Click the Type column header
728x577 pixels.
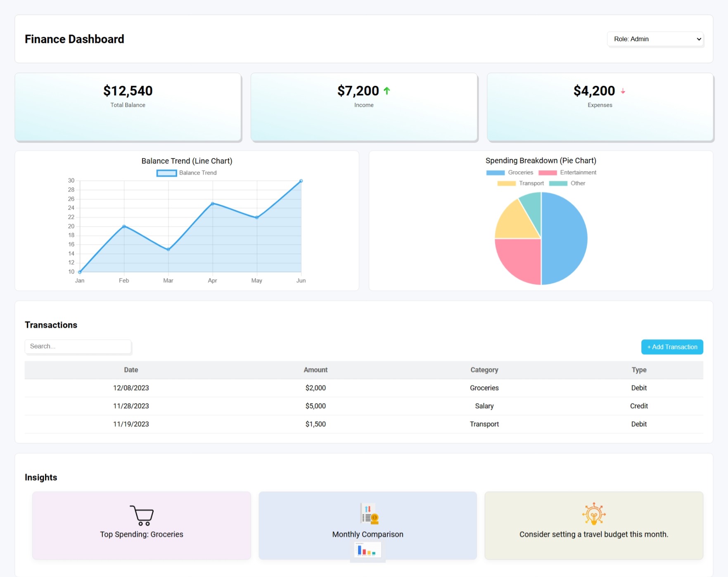coord(639,370)
